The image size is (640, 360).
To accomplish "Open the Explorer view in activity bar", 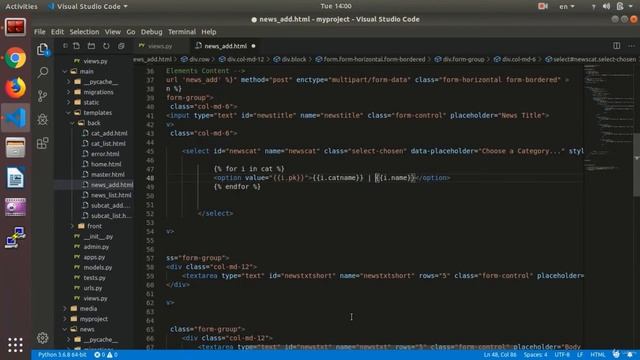I will tap(42, 49).
